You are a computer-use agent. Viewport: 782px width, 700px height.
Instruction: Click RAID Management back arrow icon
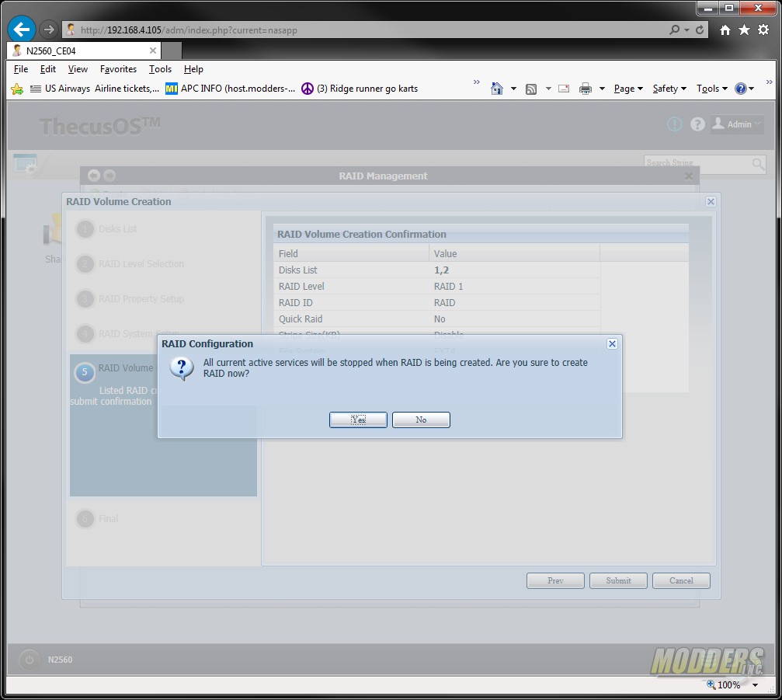tap(94, 176)
